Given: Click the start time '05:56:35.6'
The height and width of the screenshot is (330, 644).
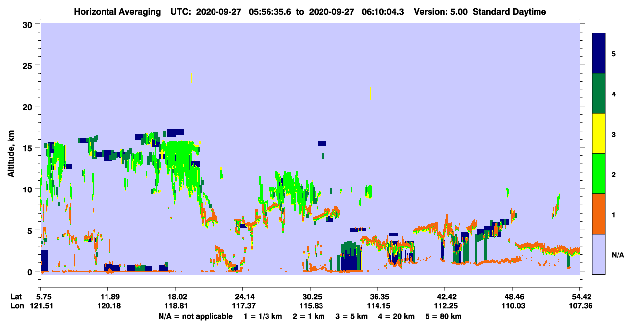Looking at the screenshot, I should point(270,12).
